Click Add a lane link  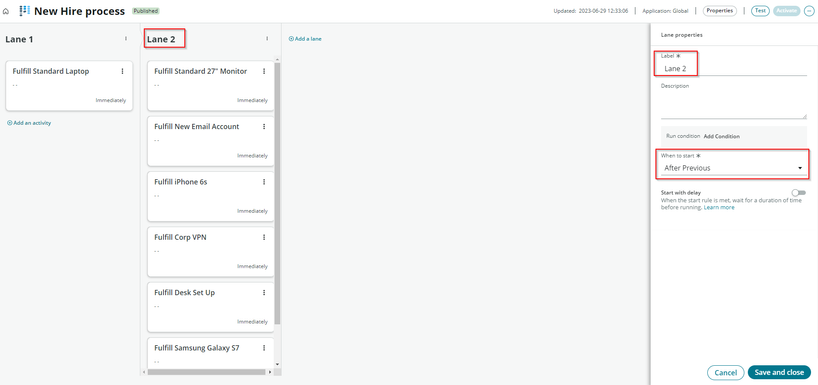(x=305, y=39)
